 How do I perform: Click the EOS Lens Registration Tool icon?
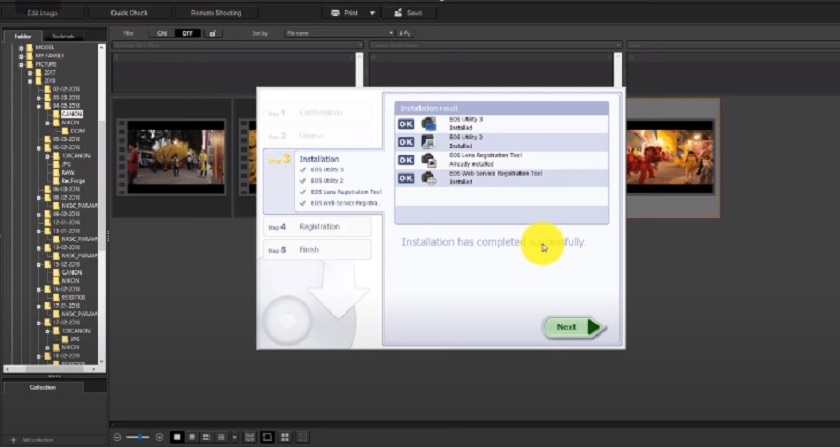[x=429, y=160]
